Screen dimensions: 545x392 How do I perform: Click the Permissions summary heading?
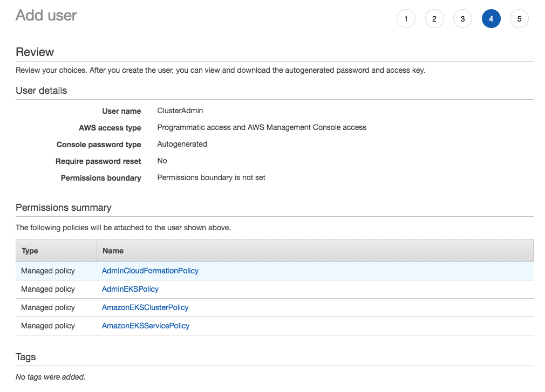[x=64, y=208]
